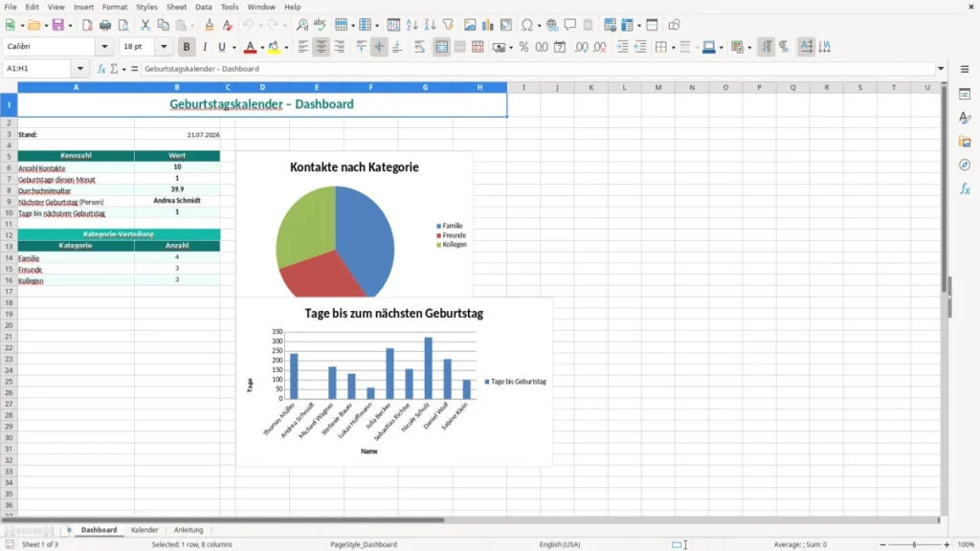Open Find & Replace magnifier icon

301,25
